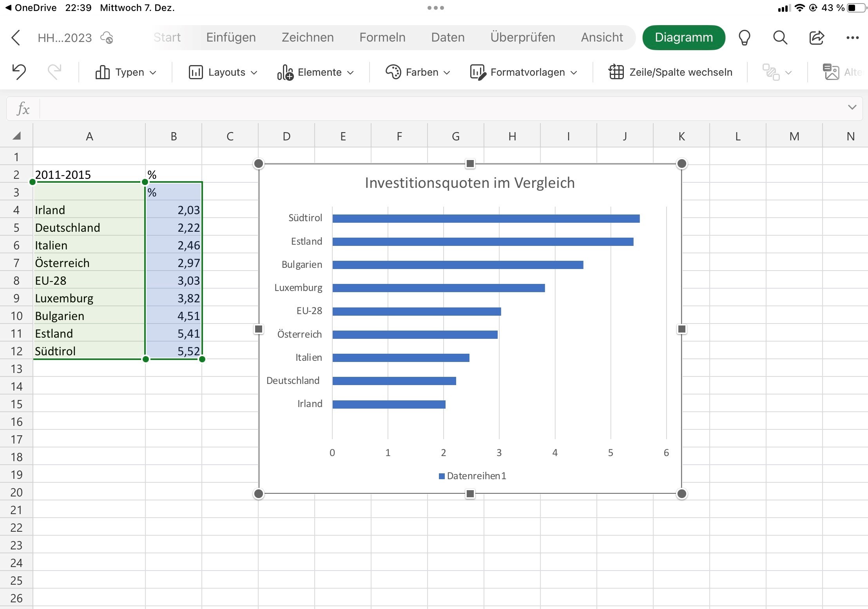Tap the three dots multitasking handle
The image size is (868, 609).
tap(435, 8)
